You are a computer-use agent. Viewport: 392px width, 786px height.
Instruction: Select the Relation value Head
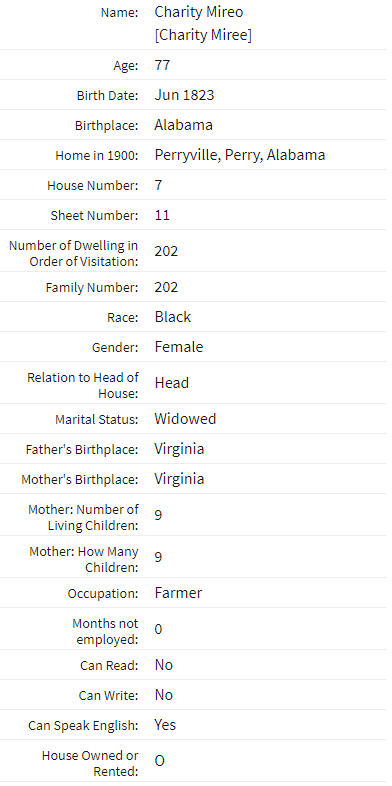171,383
